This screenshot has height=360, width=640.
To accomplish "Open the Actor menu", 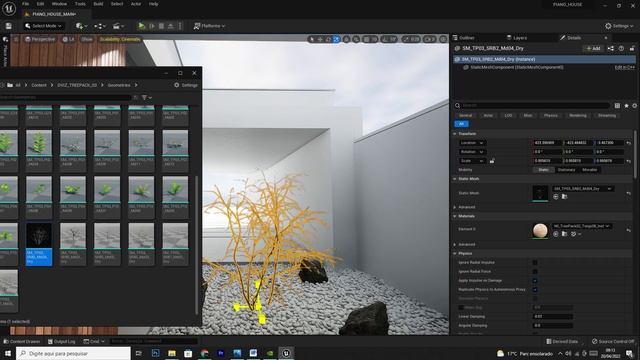I will pos(136,4).
